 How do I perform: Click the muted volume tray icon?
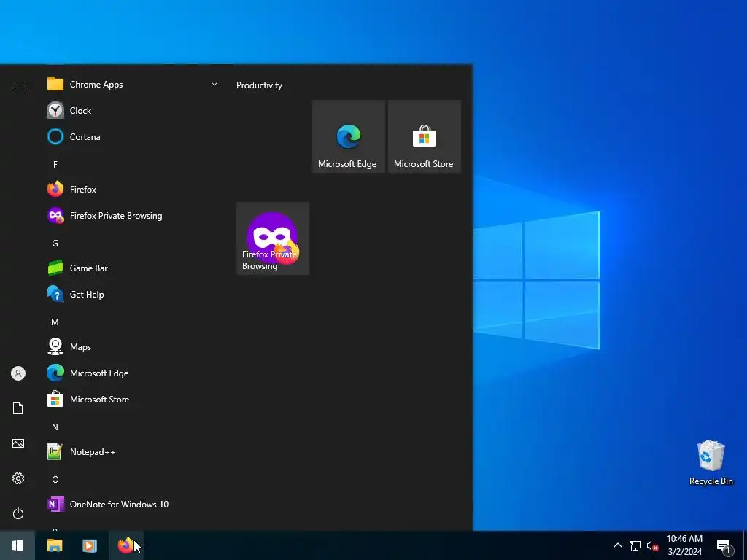(x=652, y=545)
